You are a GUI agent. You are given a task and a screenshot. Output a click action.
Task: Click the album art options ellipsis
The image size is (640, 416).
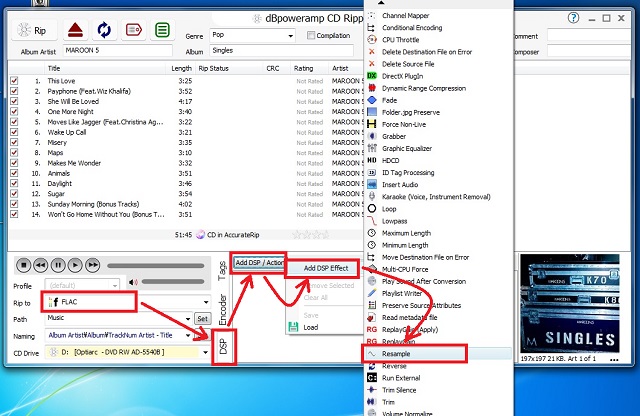click(x=614, y=359)
